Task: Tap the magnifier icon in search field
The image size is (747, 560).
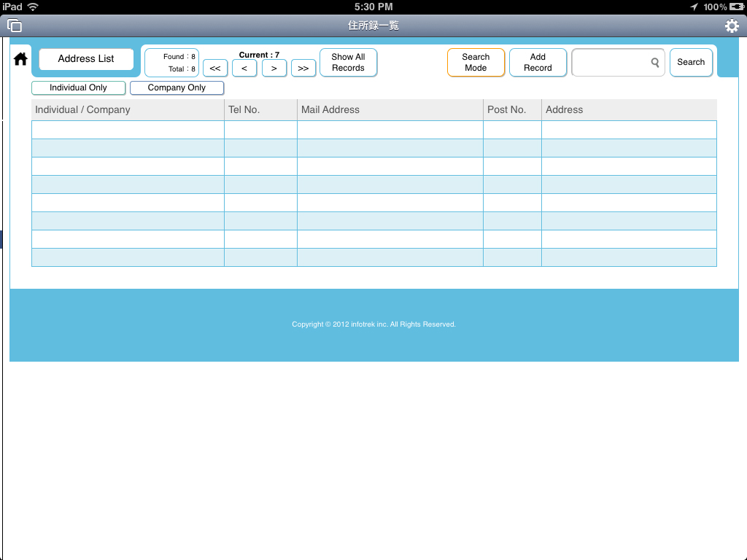Action: click(655, 63)
